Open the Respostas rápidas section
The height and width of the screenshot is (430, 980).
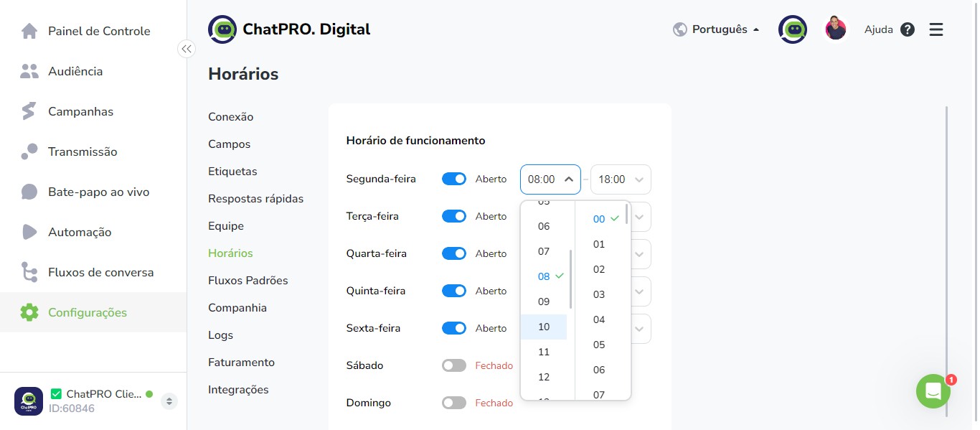point(255,199)
